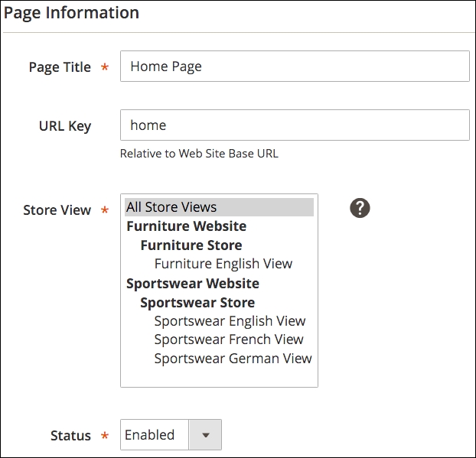The height and width of the screenshot is (458, 476).
Task: Click into the Page Title input field
Action: click(x=295, y=66)
